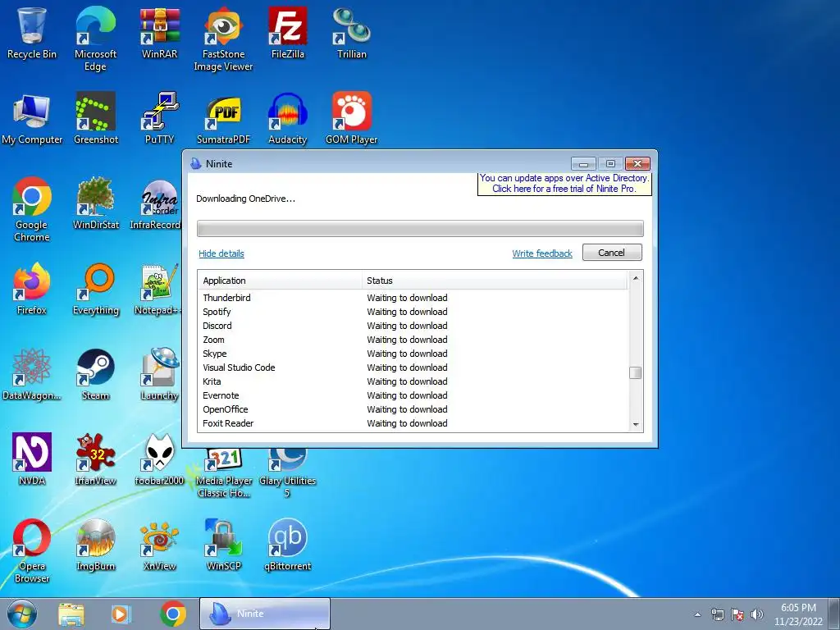Select the Everything search desktop icon

point(95,290)
